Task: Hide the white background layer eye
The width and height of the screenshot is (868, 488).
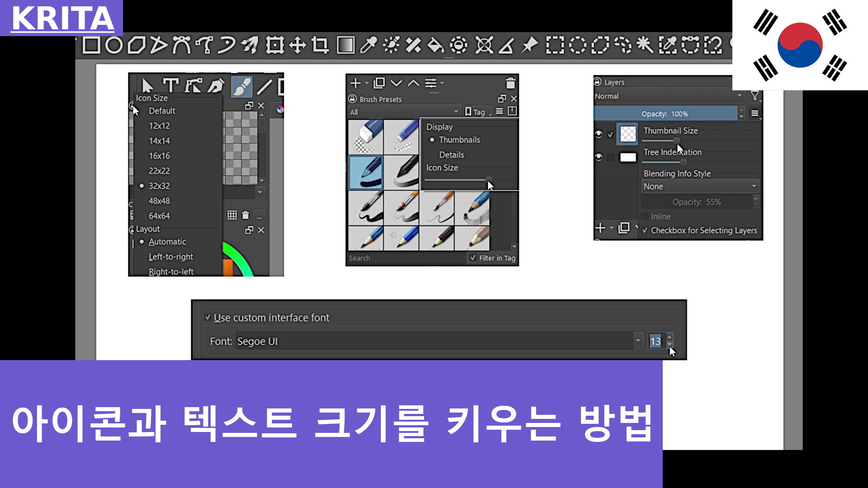Action: (x=599, y=157)
